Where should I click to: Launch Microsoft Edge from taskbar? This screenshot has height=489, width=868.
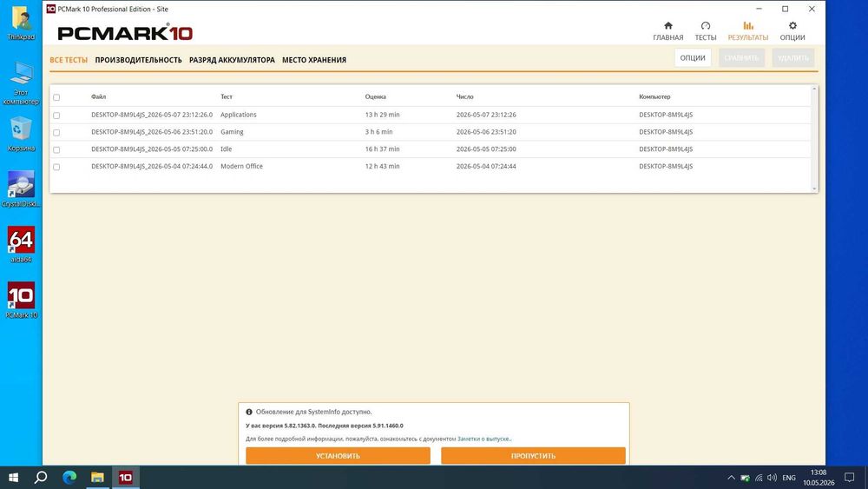69,478
